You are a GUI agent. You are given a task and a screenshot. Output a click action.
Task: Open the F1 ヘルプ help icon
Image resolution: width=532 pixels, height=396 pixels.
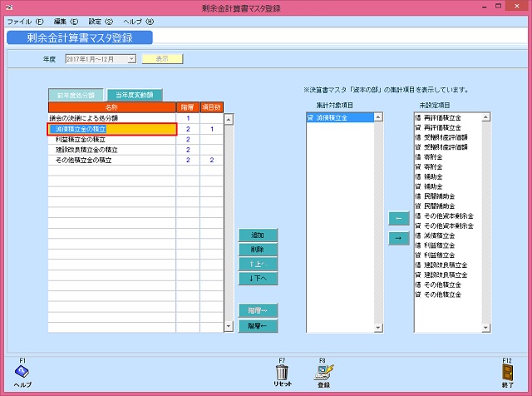pyautogui.click(x=22, y=372)
